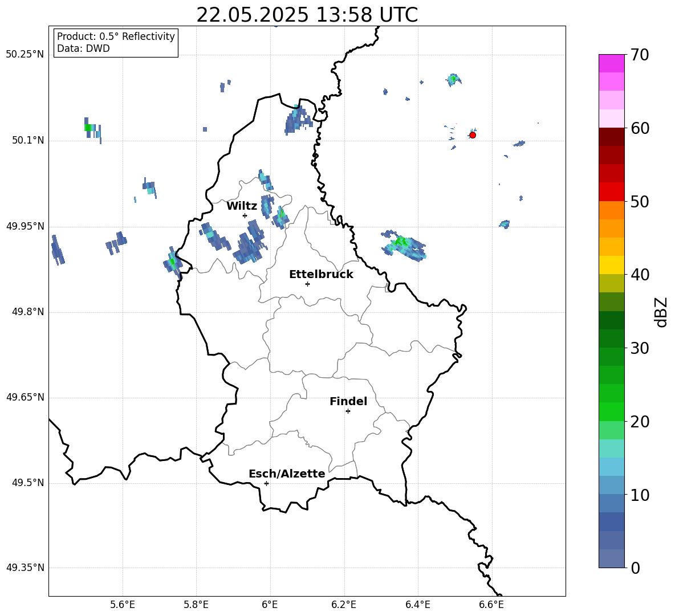Viewport: 675px width, 616px height.
Task: Click the 49.8°N latitude label
Action: (x=28, y=312)
